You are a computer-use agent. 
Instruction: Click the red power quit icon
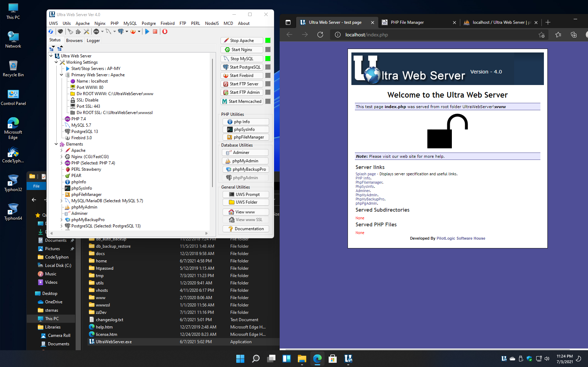[x=165, y=31]
